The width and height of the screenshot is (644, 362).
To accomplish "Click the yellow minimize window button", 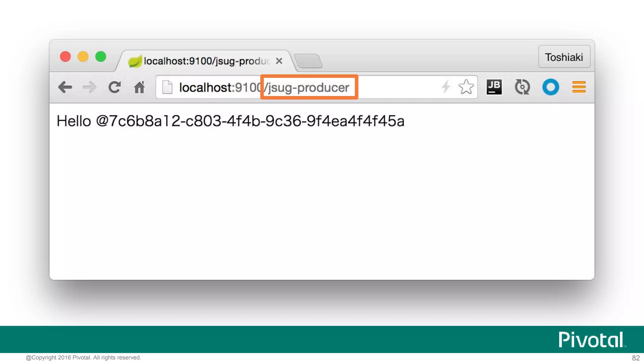I will pyautogui.click(x=83, y=57).
